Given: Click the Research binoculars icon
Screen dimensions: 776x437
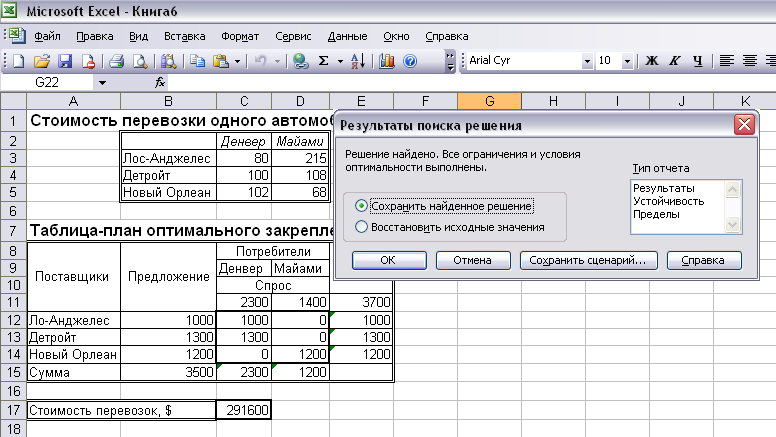Looking at the screenshot, I should [168, 61].
